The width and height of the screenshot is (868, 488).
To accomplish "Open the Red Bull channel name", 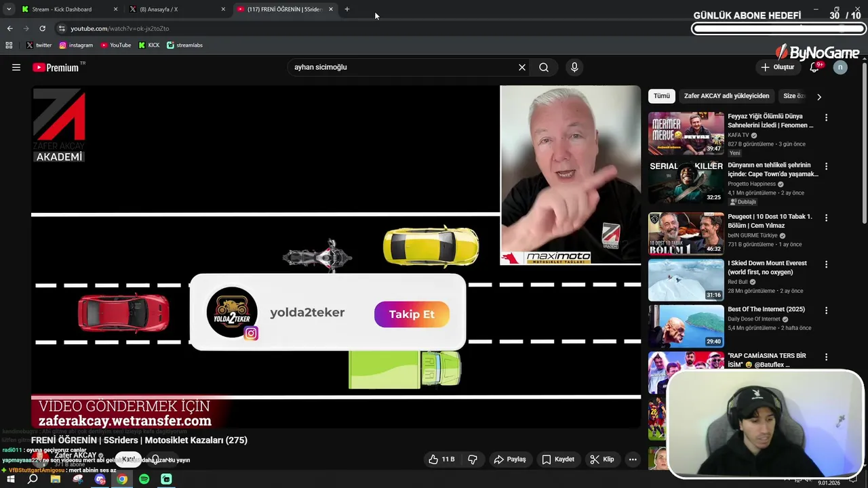I will [x=738, y=282].
